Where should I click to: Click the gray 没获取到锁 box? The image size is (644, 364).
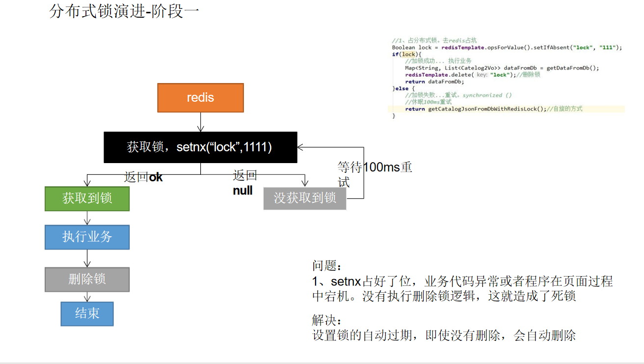click(304, 198)
